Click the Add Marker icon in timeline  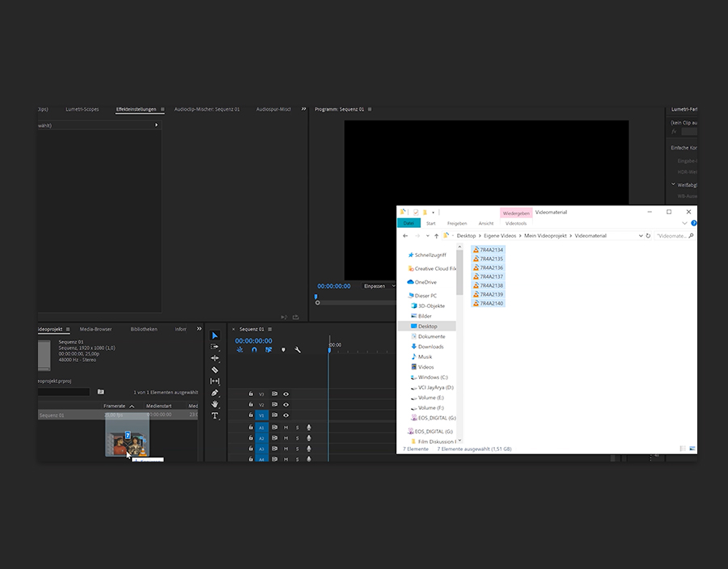[x=283, y=350]
